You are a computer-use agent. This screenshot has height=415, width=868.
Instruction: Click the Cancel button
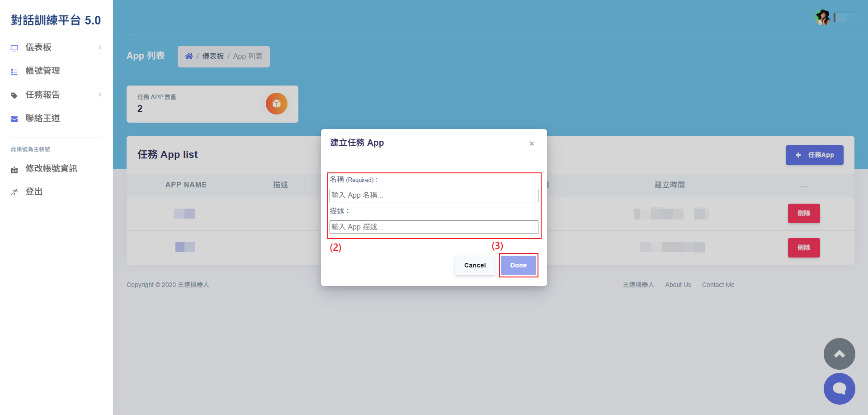tap(475, 265)
